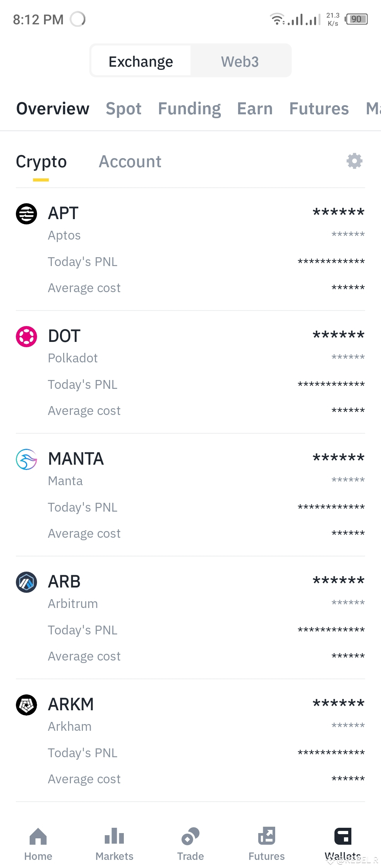Open the Earn tab

click(255, 109)
